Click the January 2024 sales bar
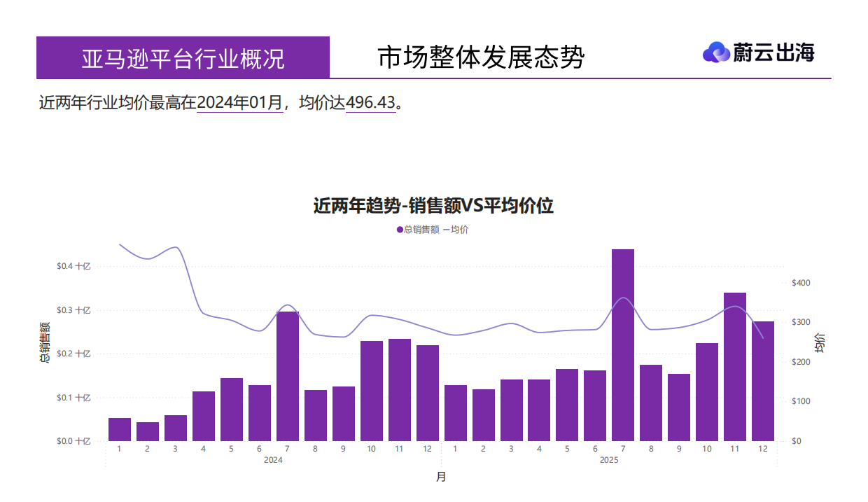 coord(119,431)
